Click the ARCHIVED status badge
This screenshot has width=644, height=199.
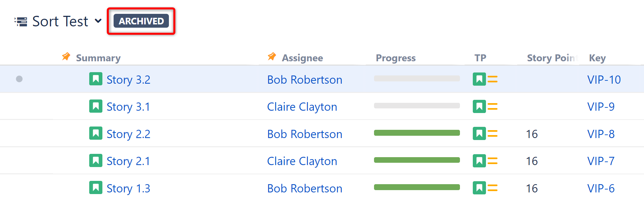pos(141,21)
